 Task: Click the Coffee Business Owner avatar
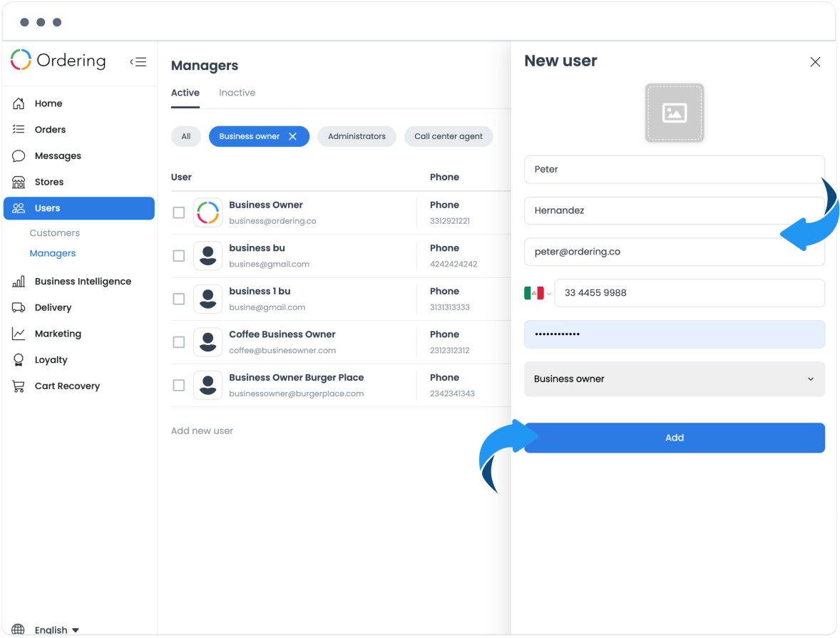coord(208,341)
